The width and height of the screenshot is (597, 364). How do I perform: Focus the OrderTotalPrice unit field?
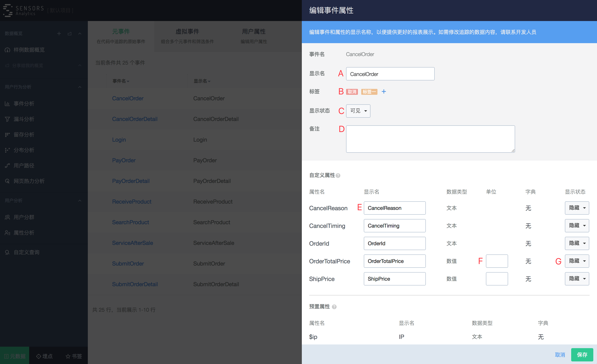coord(497,261)
